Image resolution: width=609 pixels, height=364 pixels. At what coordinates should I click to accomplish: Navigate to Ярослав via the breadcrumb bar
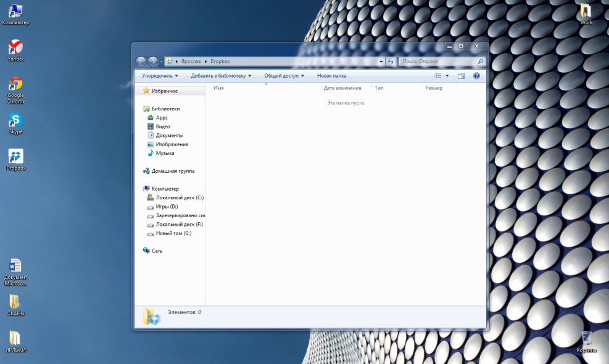point(193,61)
